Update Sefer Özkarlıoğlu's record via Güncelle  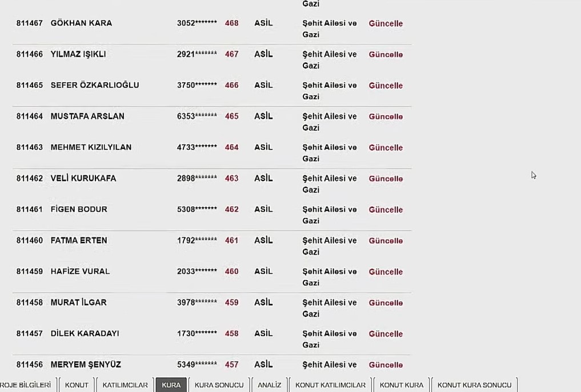386,86
